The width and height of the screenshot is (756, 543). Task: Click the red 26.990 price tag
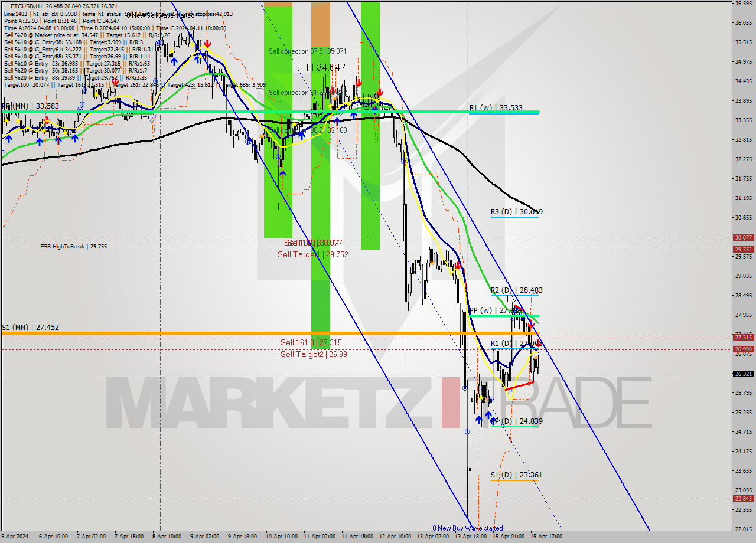tap(743, 349)
